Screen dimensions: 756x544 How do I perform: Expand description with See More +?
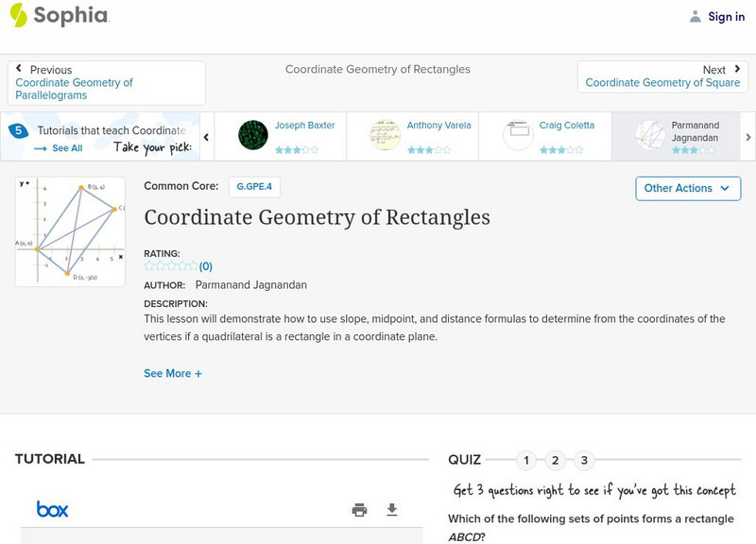tap(173, 373)
